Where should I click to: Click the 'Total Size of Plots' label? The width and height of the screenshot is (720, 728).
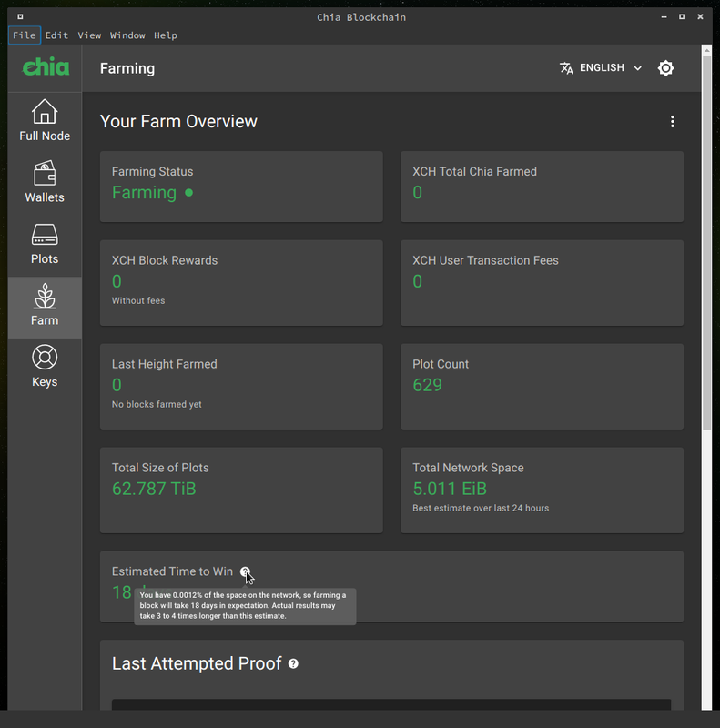click(x=160, y=468)
